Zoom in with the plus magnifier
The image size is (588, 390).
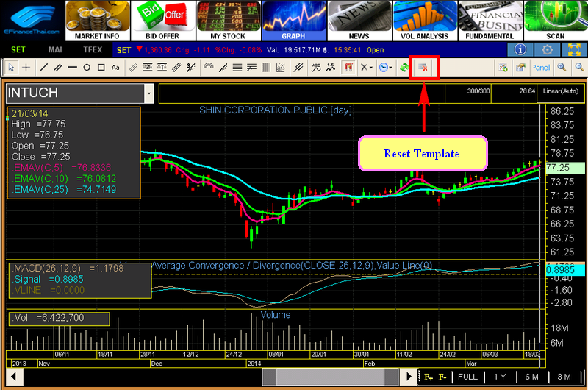tap(562, 68)
